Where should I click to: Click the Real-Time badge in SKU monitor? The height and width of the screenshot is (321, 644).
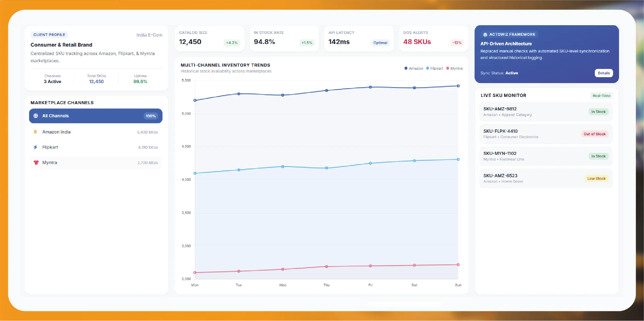pos(602,96)
